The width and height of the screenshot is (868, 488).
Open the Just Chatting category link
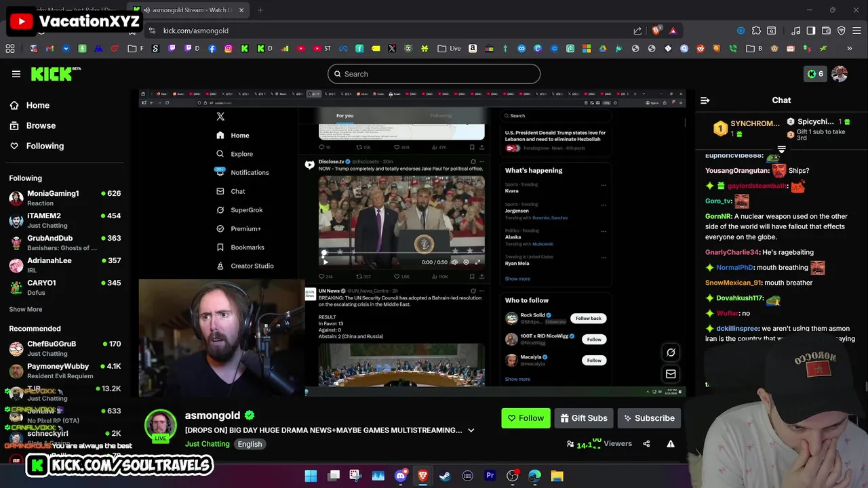tap(207, 444)
